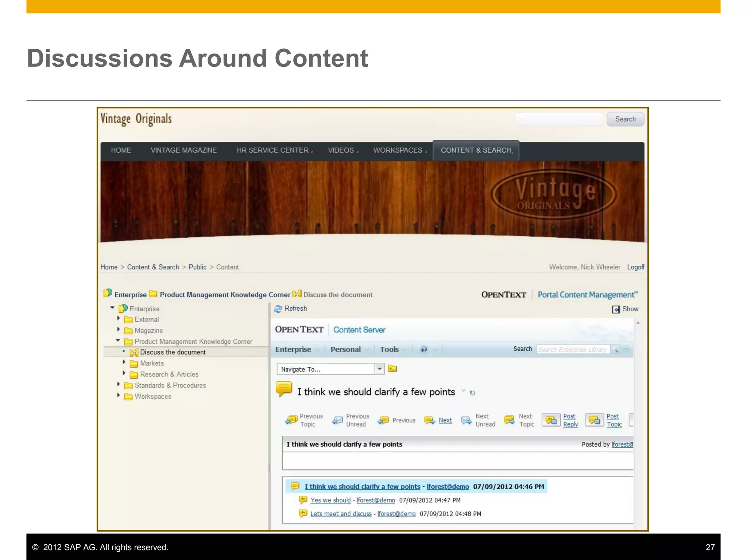Click the top site search field
The height and width of the screenshot is (560, 747).
tap(559, 119)
